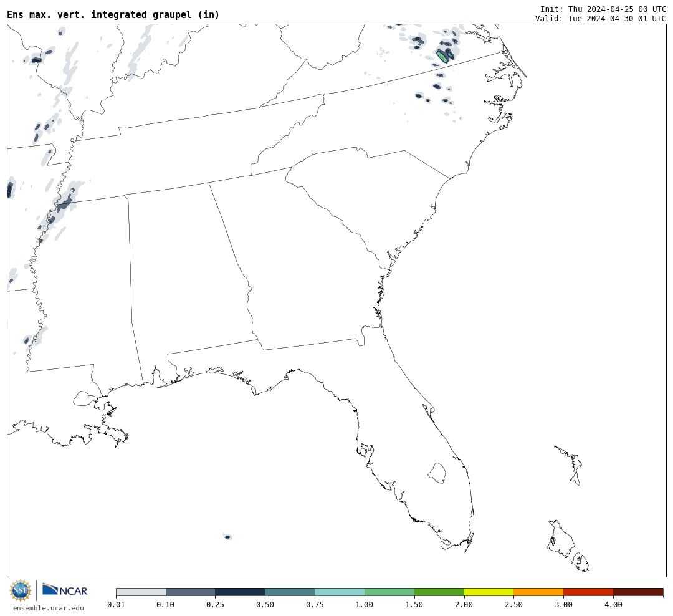
Task: Select the 0.01–0.10 light gray swatch
Action: [141, 592]
